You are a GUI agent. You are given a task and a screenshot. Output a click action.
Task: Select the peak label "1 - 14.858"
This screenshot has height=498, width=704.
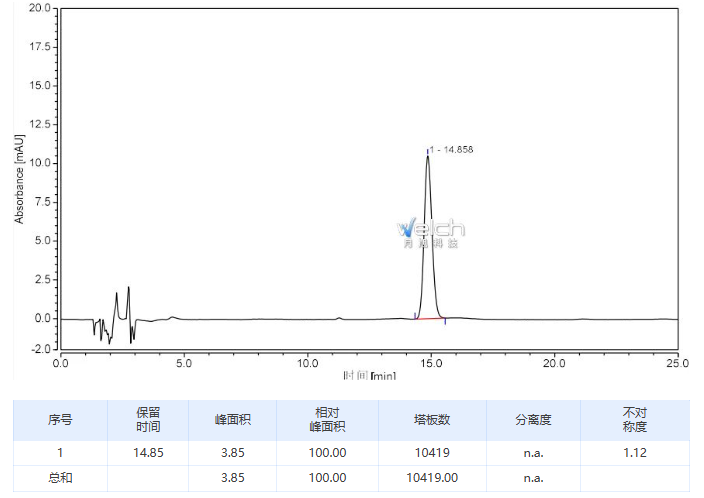point(452,150)
